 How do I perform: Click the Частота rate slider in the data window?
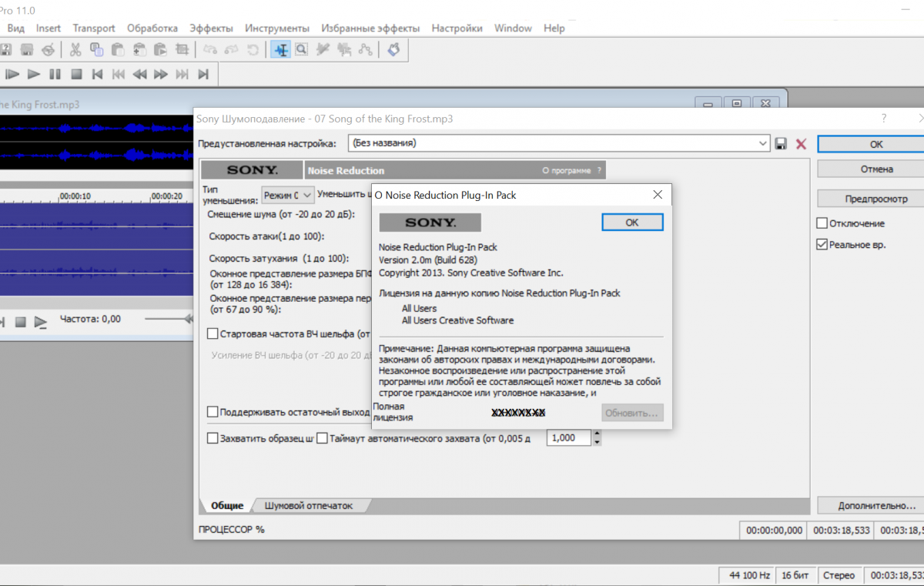(x=168, y=319)
